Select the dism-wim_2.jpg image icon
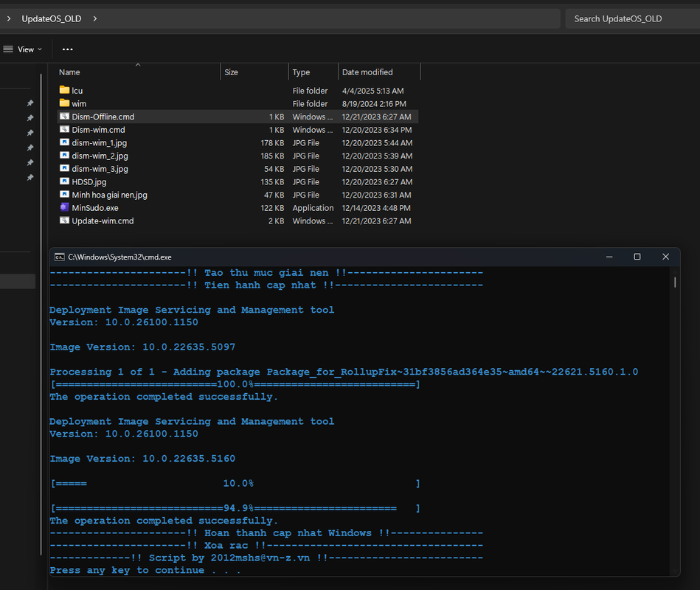Screen dimensions: 700x590 pos(64,156)
